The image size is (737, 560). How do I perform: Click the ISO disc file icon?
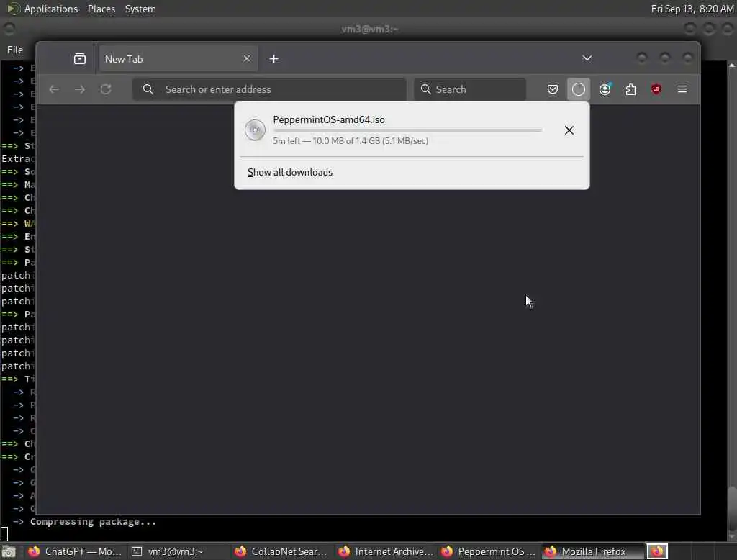pos(256,130)
